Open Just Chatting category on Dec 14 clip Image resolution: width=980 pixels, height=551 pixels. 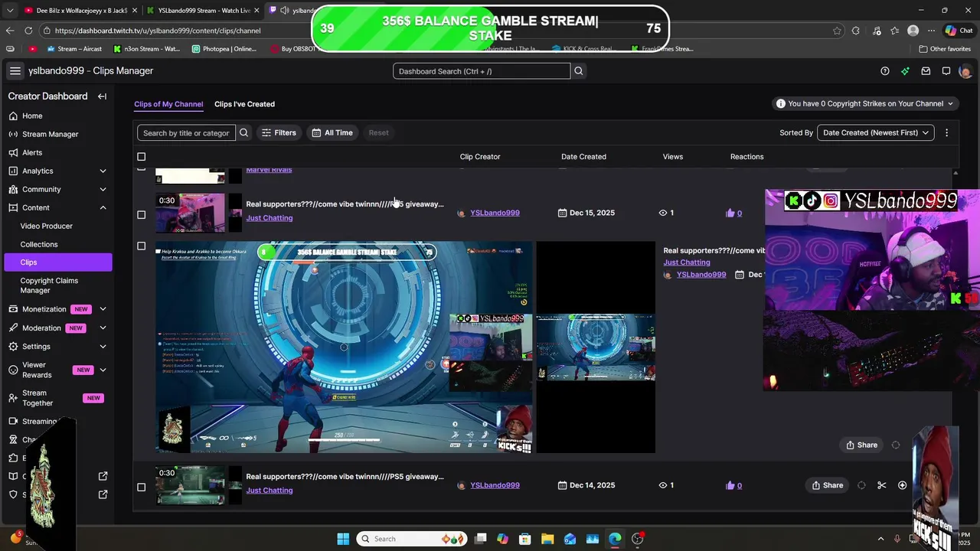tap(269, 491)
